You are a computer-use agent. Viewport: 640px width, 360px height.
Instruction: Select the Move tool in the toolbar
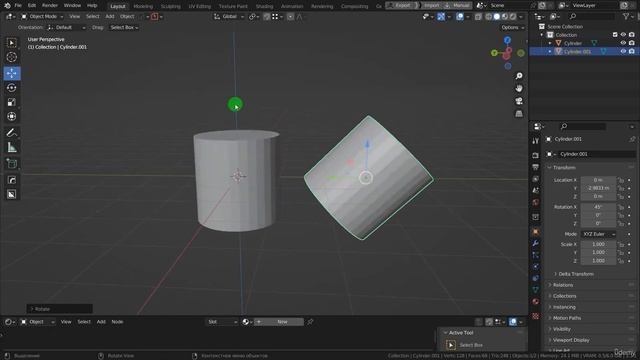point(12,73)
